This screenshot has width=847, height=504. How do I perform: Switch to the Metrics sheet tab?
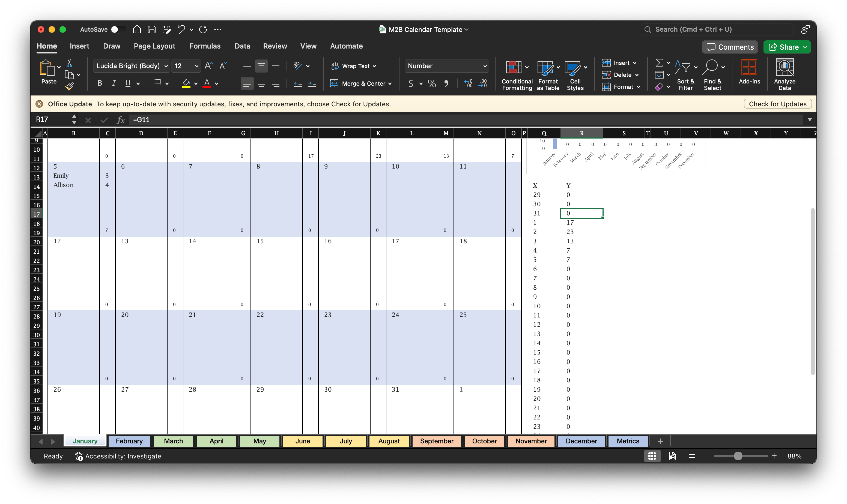coord(628,441)
